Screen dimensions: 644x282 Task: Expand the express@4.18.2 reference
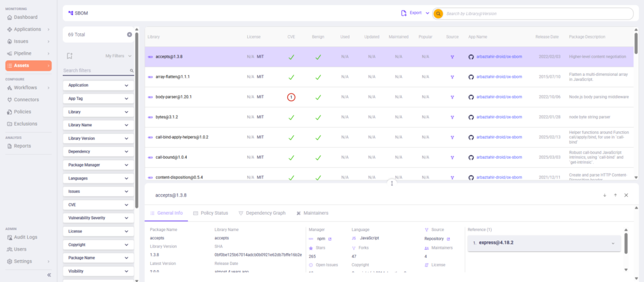pos(544,243)
